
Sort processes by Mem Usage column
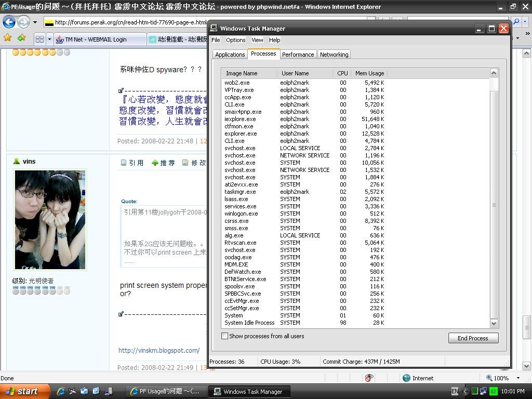(369, 73)
